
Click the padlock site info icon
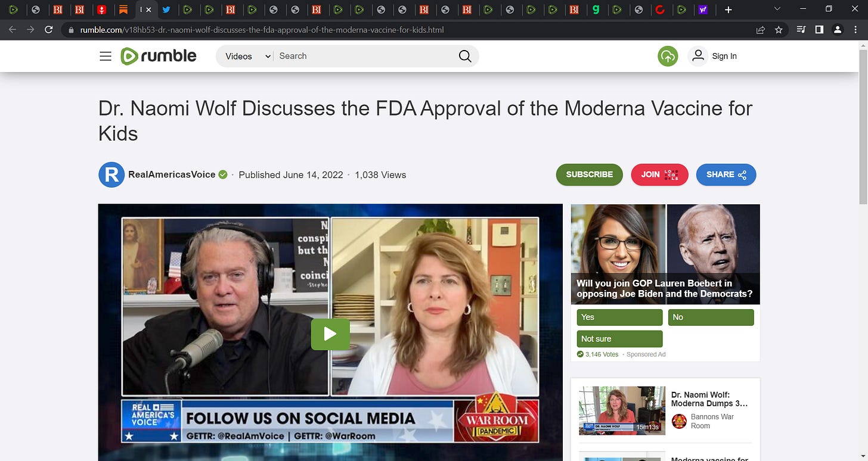[x=72, y=30]
